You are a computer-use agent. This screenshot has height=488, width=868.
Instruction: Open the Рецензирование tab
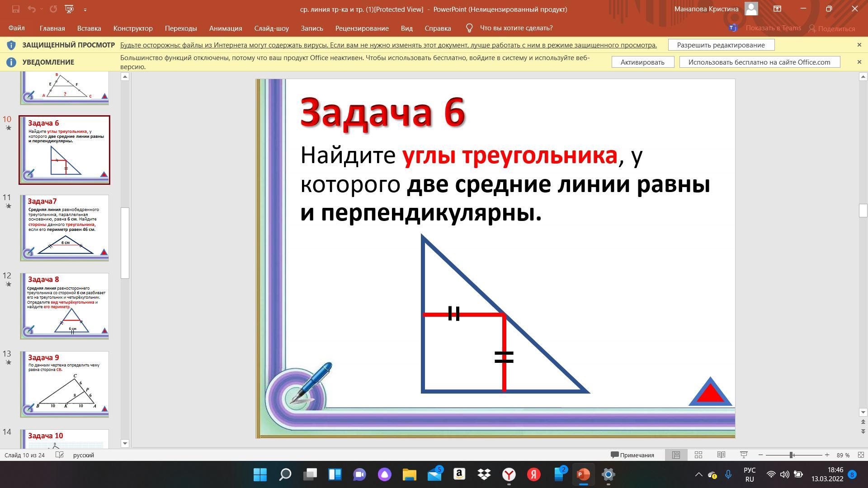pyautogui.click(x=362, y=28)
